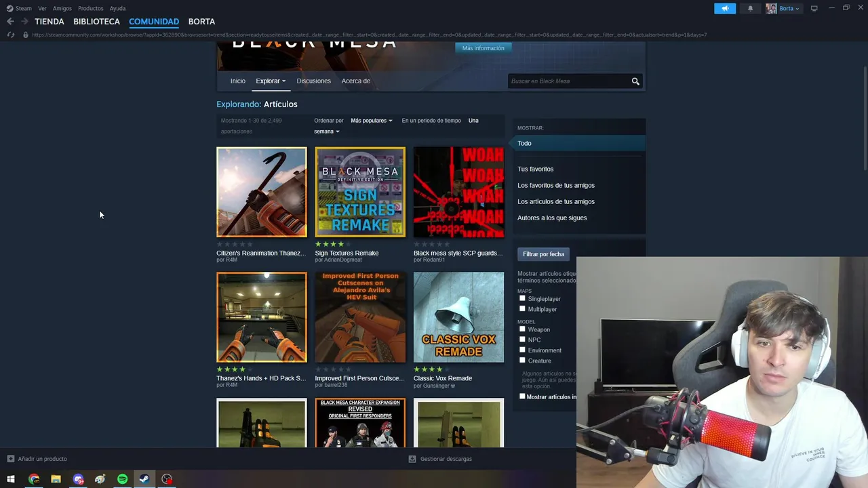Click the Borta profile avatar picture
This screenshot has width=868, height=488.
771,8
